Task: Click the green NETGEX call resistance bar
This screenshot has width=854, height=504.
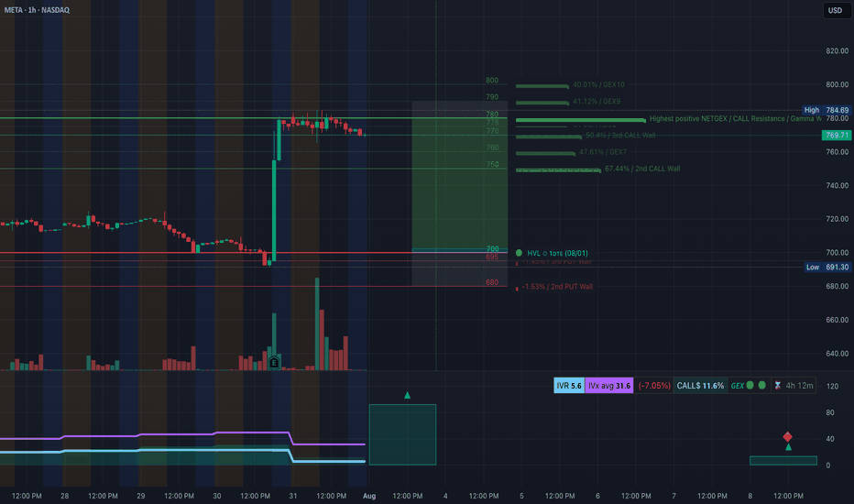Action: click(x=581, y=120)
